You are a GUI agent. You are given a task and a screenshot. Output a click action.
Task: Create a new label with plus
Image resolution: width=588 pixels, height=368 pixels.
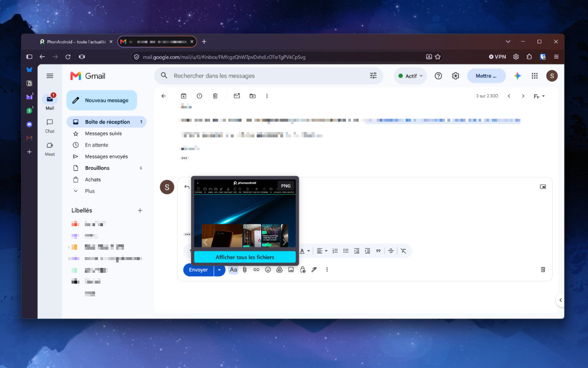click(140, 210)
